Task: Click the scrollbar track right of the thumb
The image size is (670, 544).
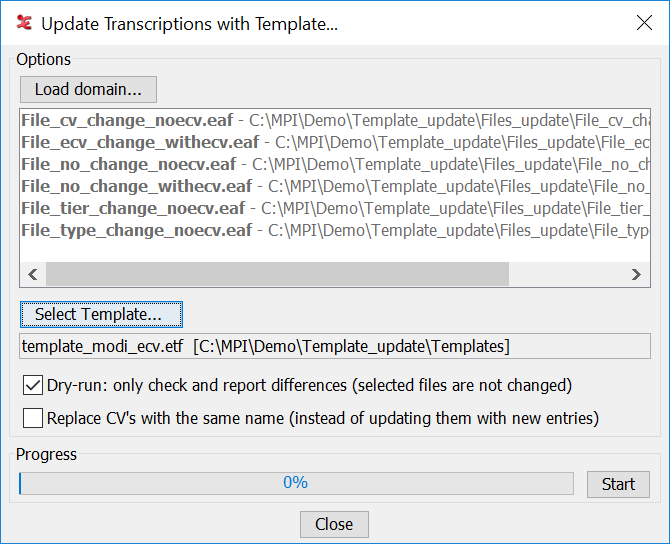Action: tap(565, 275)
